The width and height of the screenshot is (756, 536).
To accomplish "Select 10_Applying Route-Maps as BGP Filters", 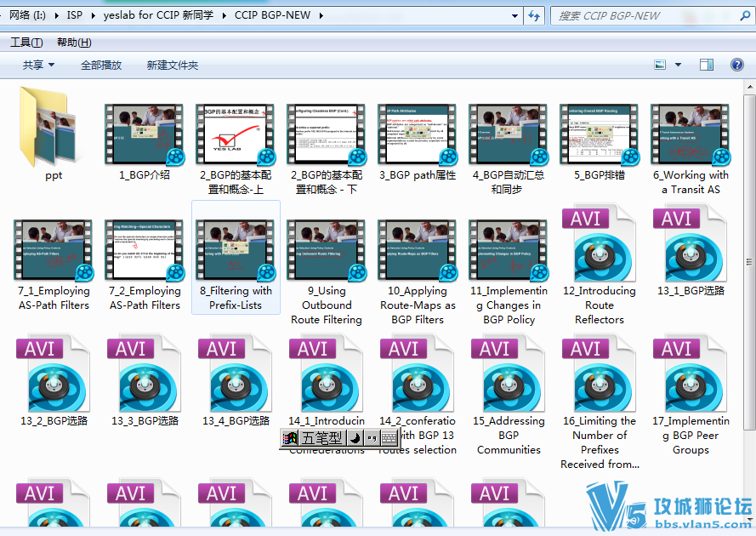I will click(x=418, y=271).
